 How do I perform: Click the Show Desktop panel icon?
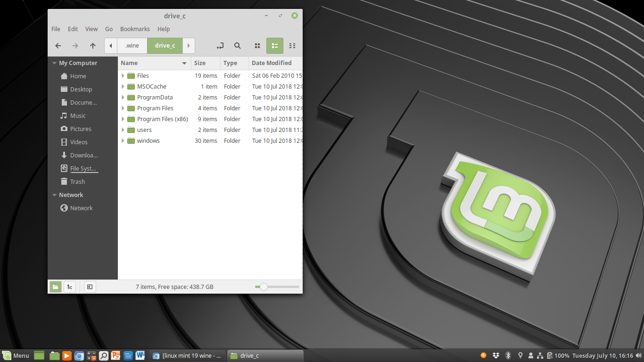pos(39,355)
